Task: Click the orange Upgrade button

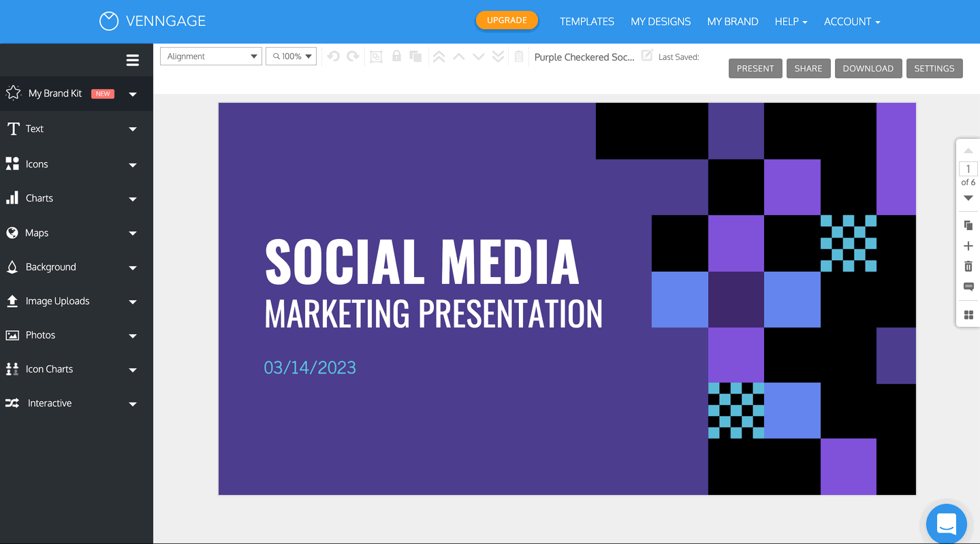Action: pos(507,20)
